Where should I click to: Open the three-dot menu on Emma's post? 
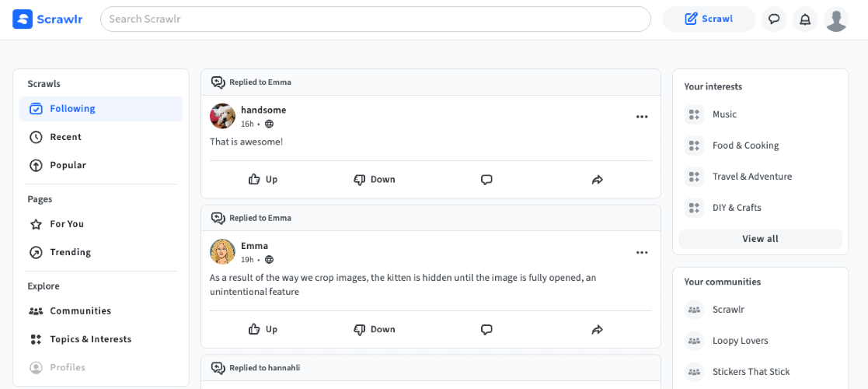(642, 253)
